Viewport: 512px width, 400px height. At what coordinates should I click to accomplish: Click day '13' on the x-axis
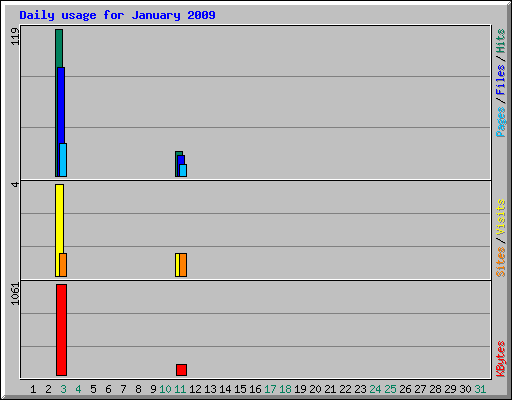pos(210,389)
